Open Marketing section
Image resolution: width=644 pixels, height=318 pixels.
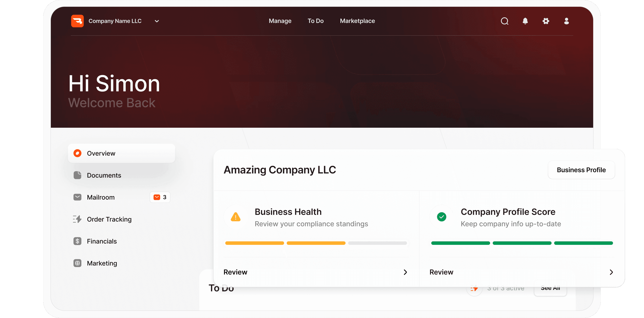point(101,263)
